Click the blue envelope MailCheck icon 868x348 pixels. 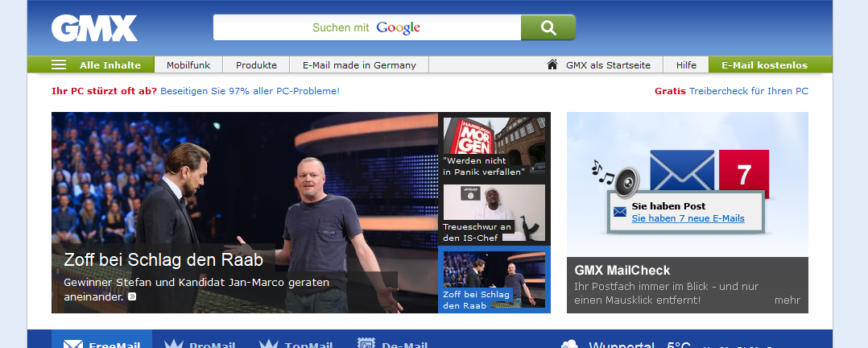(682, 170)
